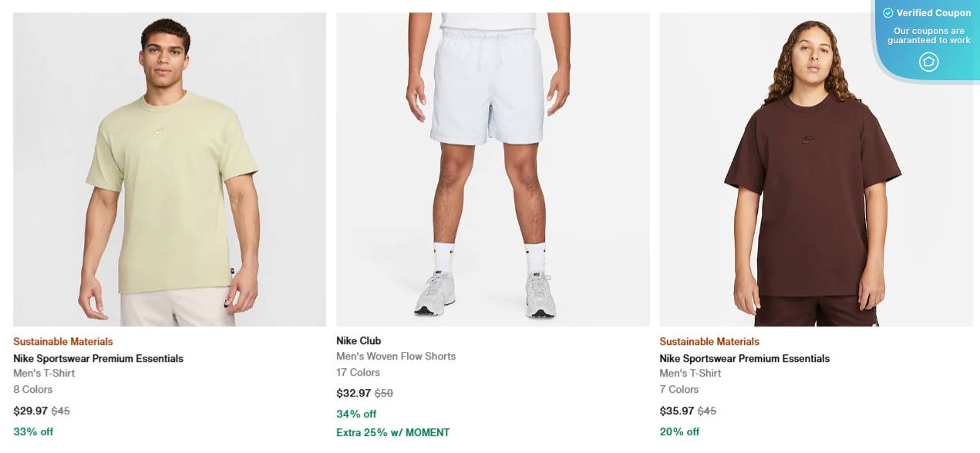
Task: Open the Nike Sportswear Premium Essentials green t-shirt product
Action: [170, 168]
